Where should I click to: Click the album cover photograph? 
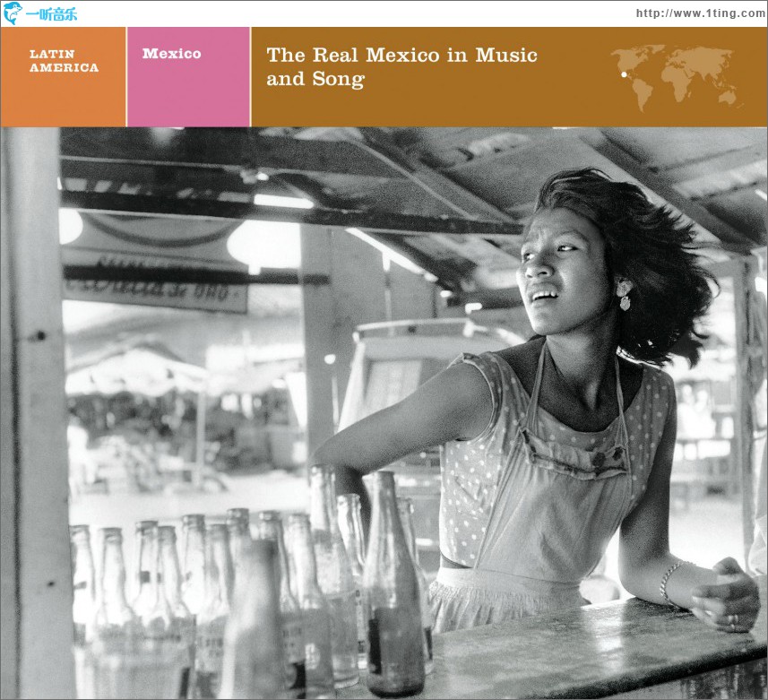(x=384, y=413)
